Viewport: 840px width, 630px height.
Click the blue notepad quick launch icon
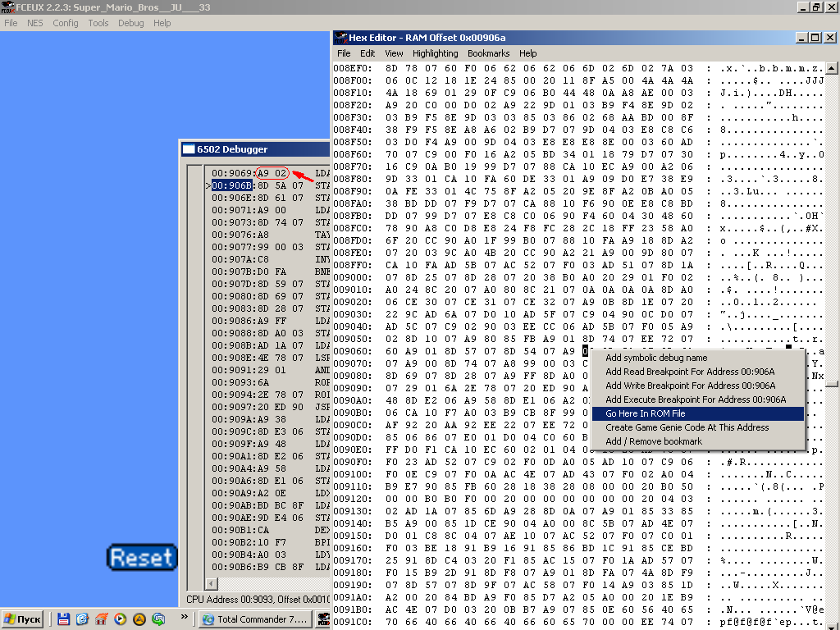82,619
